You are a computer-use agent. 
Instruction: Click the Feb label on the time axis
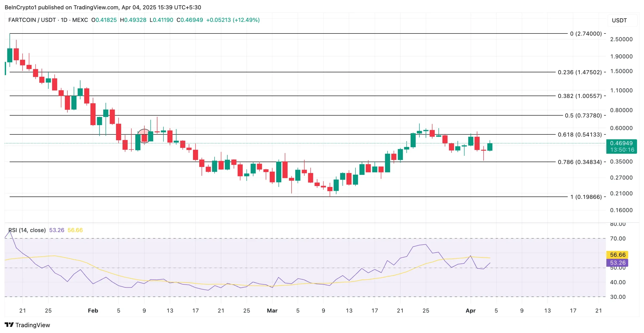(93, 311)
